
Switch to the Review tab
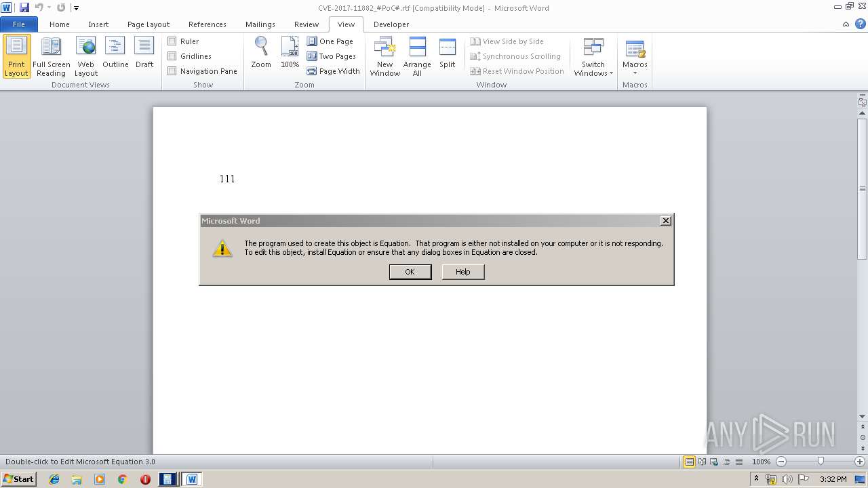[307, 24]
